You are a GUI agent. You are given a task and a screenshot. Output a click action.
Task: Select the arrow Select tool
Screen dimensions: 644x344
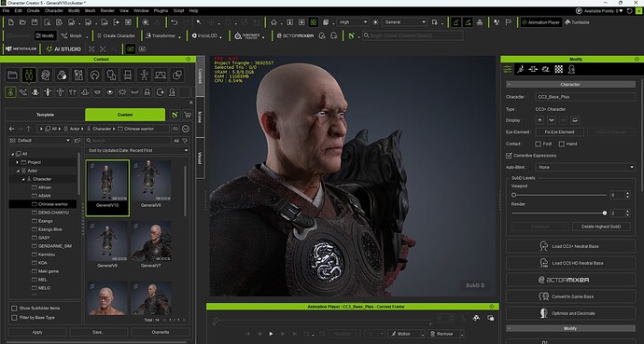199,22
